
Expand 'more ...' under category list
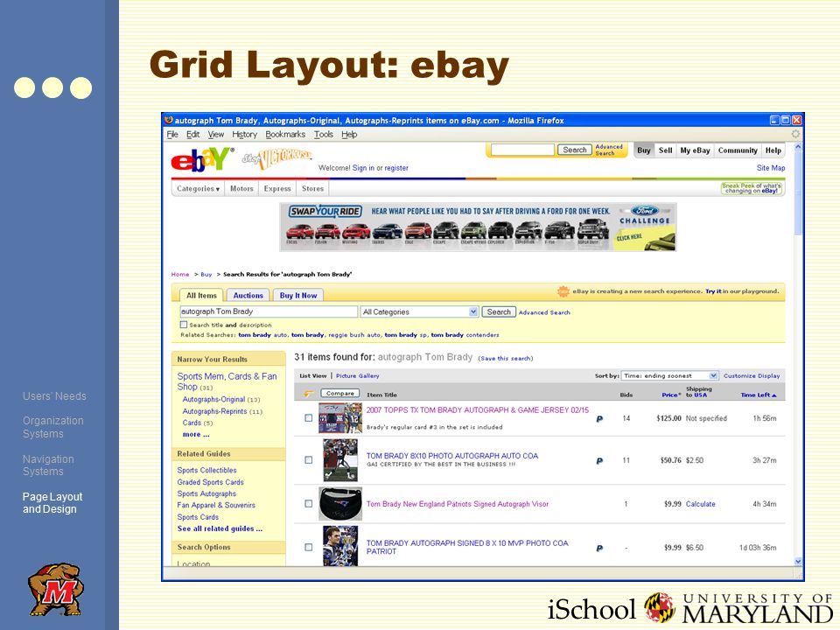(195, 435)
